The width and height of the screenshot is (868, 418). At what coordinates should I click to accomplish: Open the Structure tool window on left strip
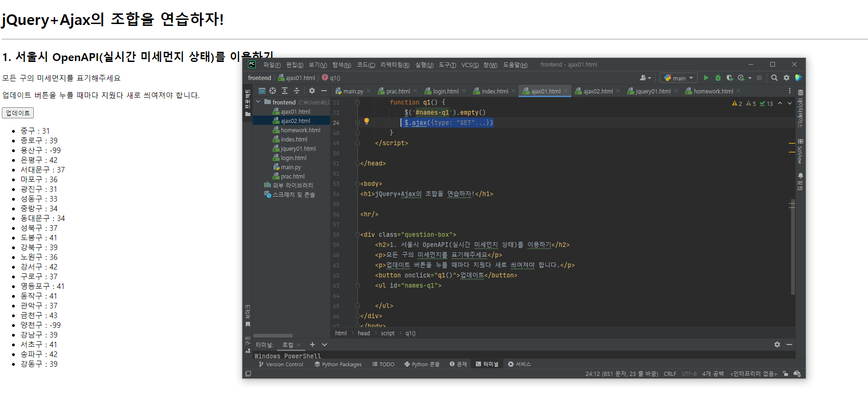[x=248, y=344]
